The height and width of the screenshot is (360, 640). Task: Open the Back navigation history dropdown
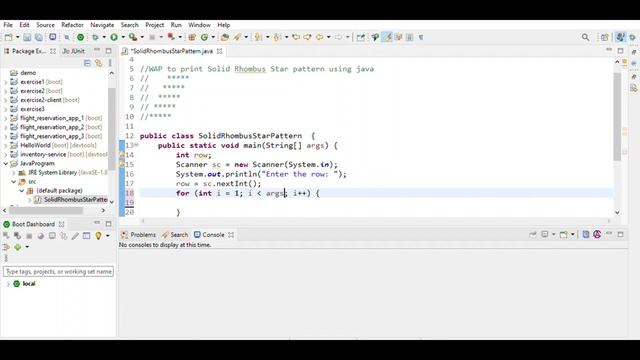[329, 37]
